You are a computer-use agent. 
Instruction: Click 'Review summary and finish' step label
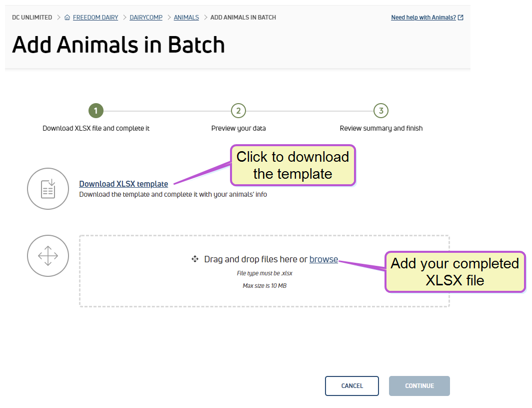[381, 129]
